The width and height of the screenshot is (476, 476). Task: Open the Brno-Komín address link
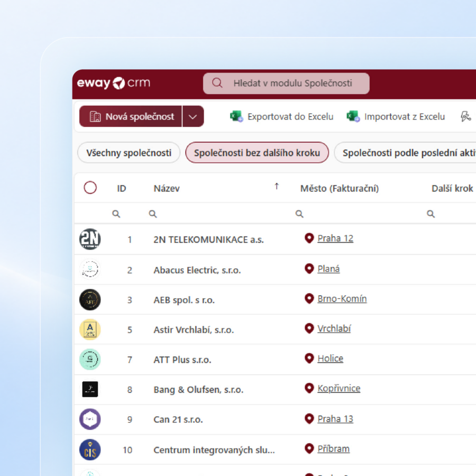(x=342, y=299)
